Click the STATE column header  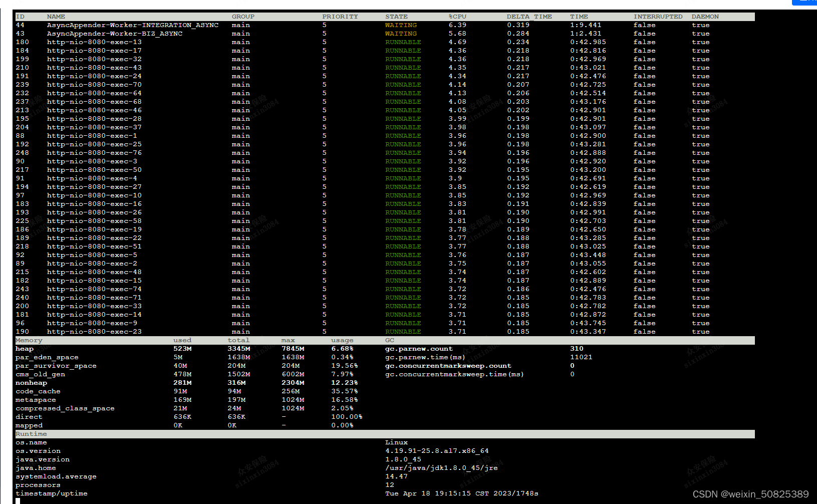396,17
